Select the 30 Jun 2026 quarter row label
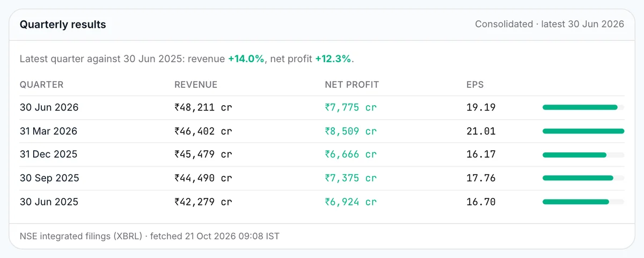The image size is (644, 258). [49, 107]
